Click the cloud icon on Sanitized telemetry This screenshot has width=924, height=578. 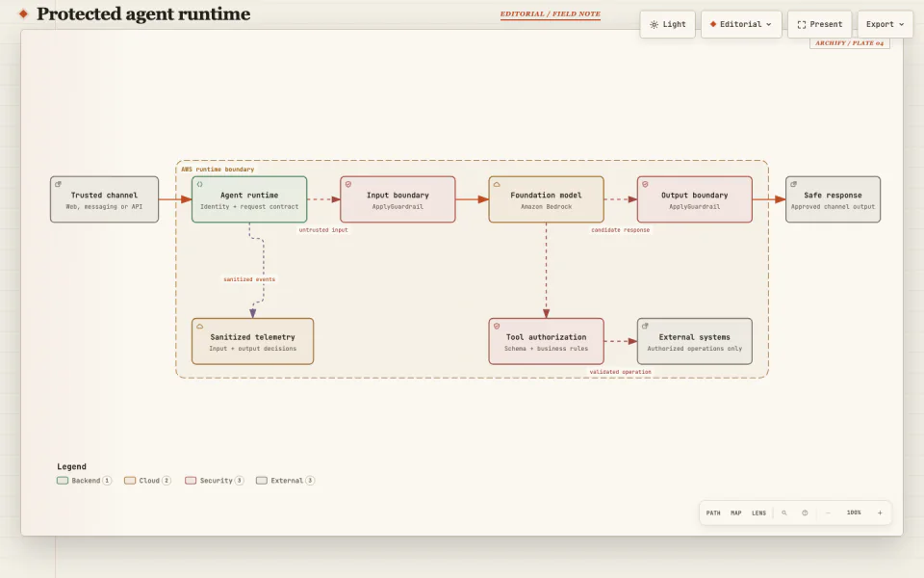click(x=200, y=327)
